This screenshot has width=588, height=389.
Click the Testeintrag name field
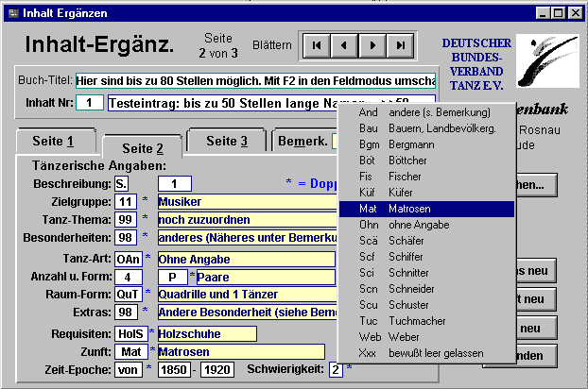(x=223, y=103)
